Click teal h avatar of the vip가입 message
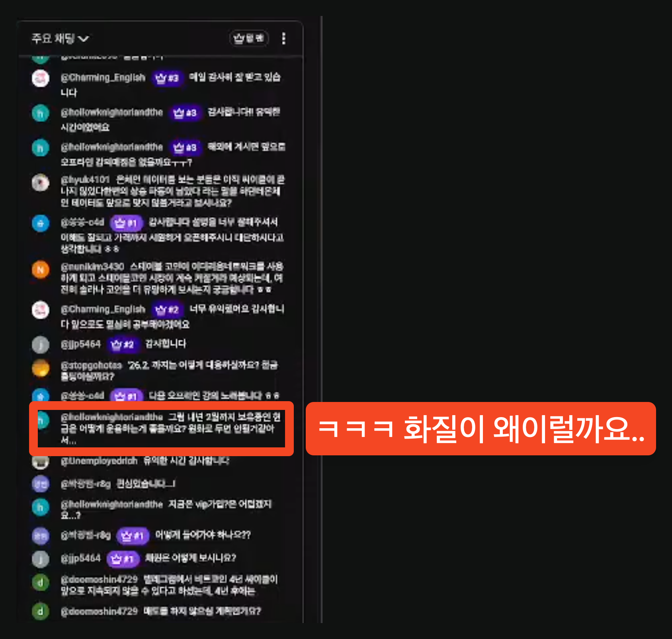This screenshot has width=672, height=639. click(41, 507)
